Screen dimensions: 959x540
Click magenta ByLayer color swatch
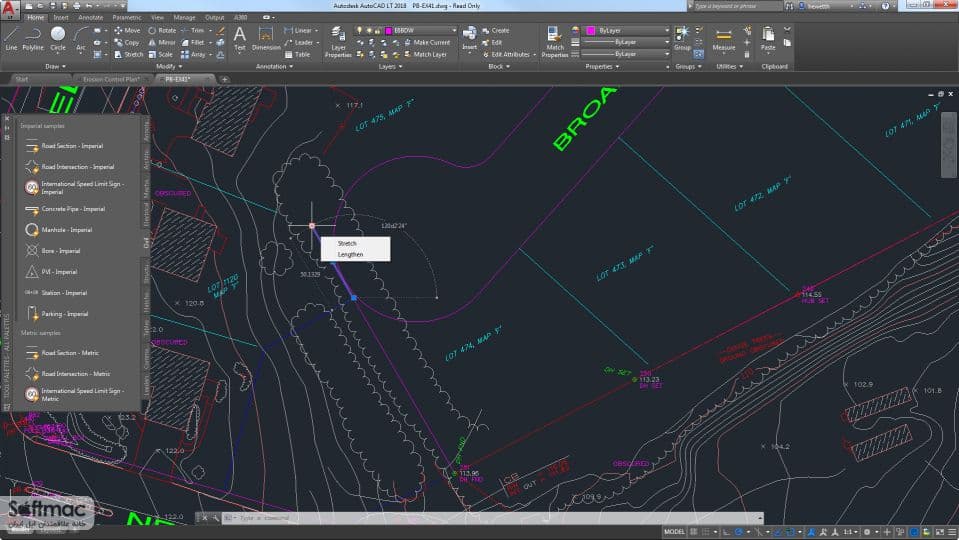point(591,30)
